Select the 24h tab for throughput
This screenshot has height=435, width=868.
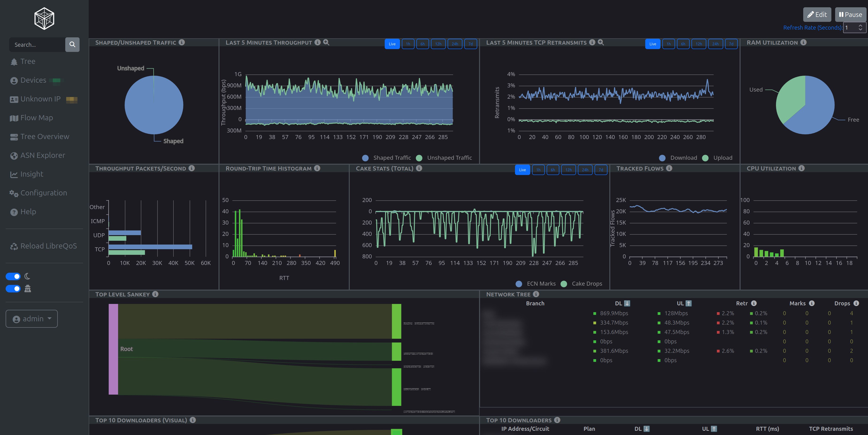(455, 44)
